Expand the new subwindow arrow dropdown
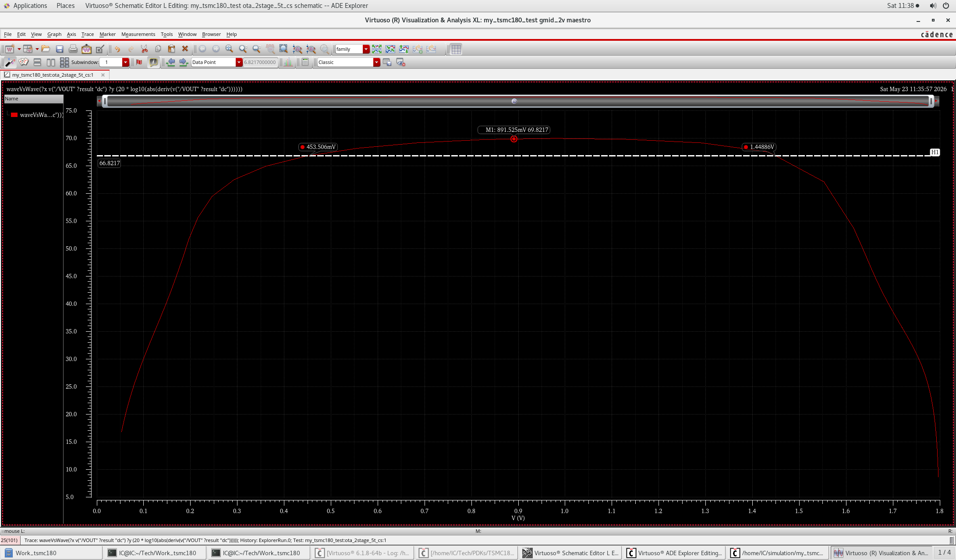Screen dimensions: 956x560 pyautogui.click(x=37, y=49)
